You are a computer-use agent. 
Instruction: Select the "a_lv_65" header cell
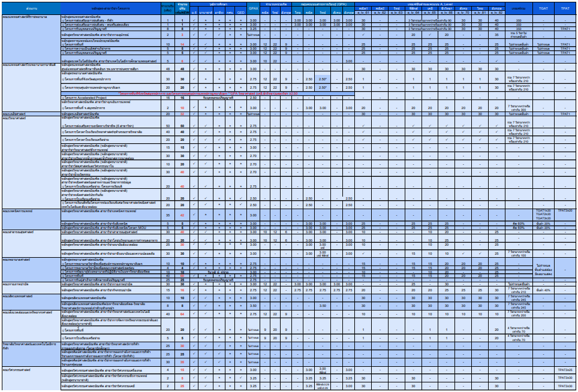(430, 13)
